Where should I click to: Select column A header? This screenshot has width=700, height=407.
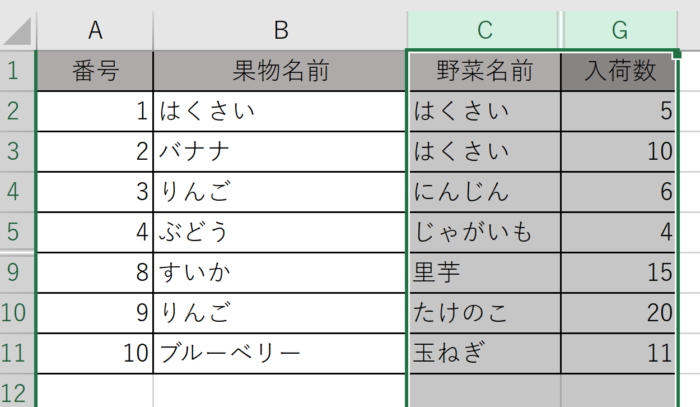(x=95, y=29)
